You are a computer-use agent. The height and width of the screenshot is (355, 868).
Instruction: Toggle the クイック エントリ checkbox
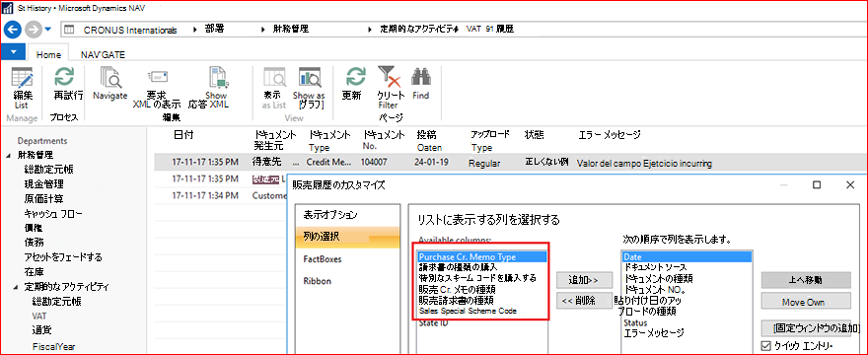click(766, 346)
